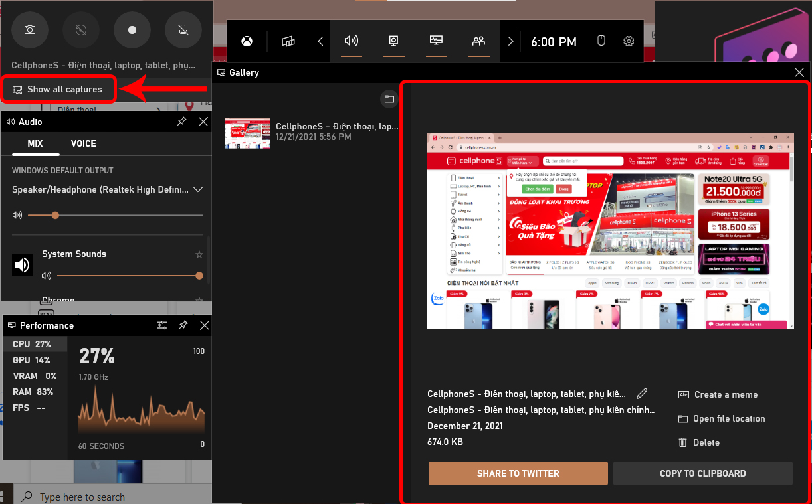The width and height of the screenshot is (812, 504).
Task: Toggle the Xbox Social people icon
Action: click(478, 41)
